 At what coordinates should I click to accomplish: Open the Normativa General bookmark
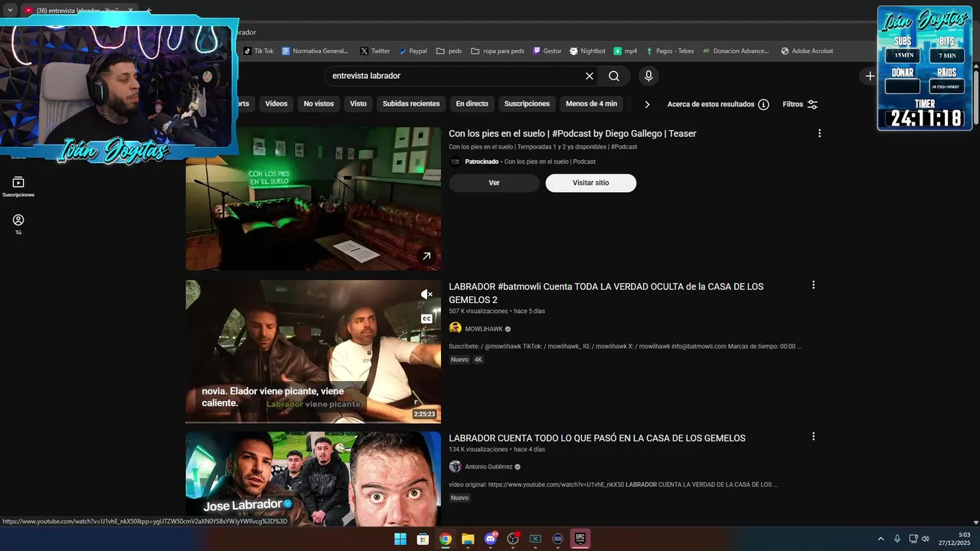(315, 51)
